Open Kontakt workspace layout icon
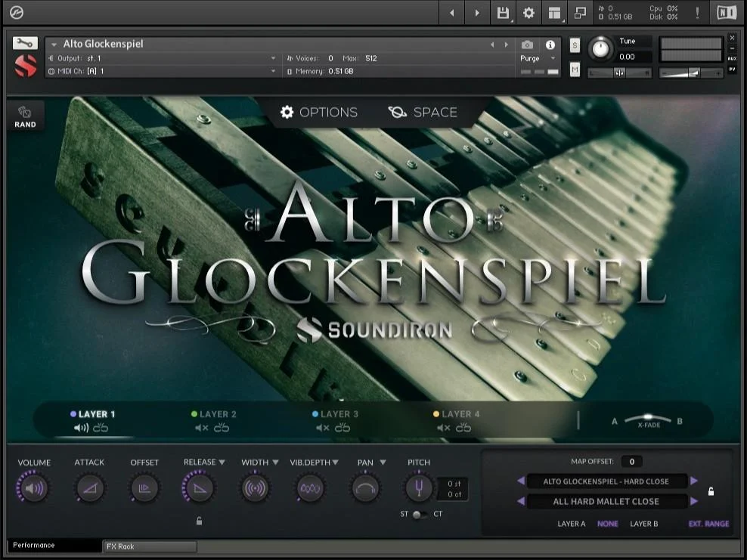This screenshot has width=747, height=560. click(x=556, y=13)
